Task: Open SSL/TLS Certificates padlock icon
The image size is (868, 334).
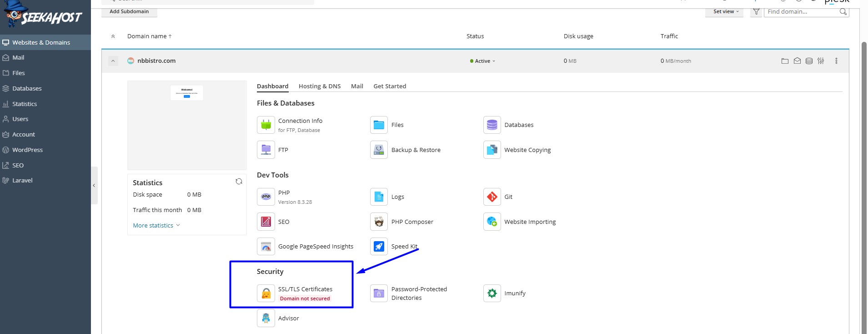Action: (x=266, y=294)
